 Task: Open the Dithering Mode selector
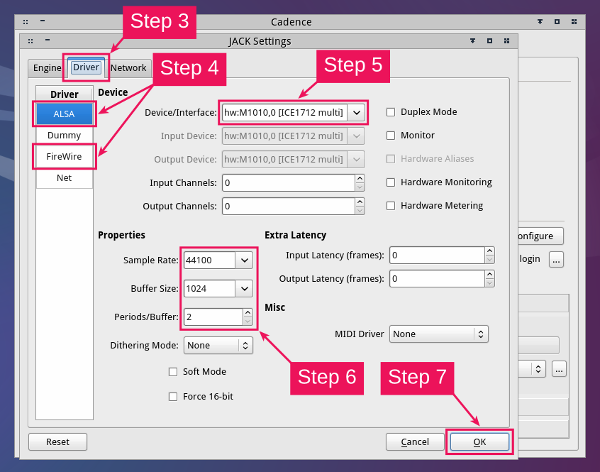(218, 345)
